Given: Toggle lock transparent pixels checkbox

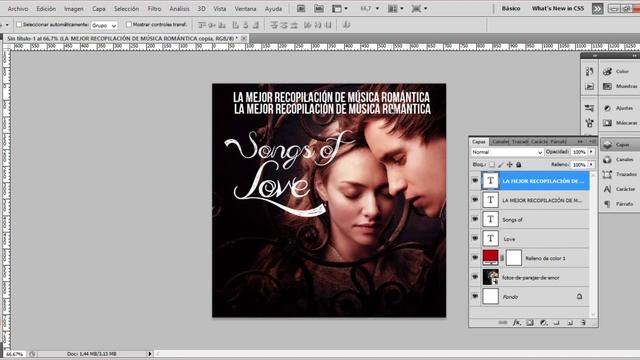Looking at the screenshot, I should coord(492,164).
